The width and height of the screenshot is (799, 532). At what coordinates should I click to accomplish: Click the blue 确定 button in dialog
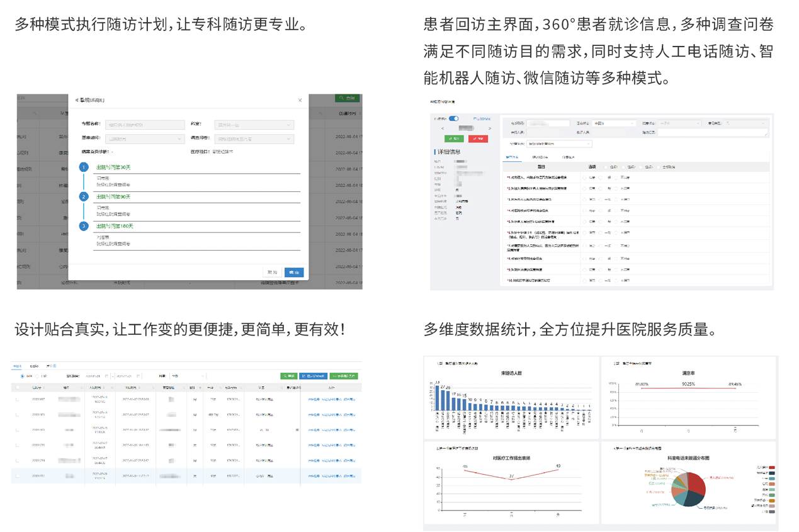click(x=294, y=272)
